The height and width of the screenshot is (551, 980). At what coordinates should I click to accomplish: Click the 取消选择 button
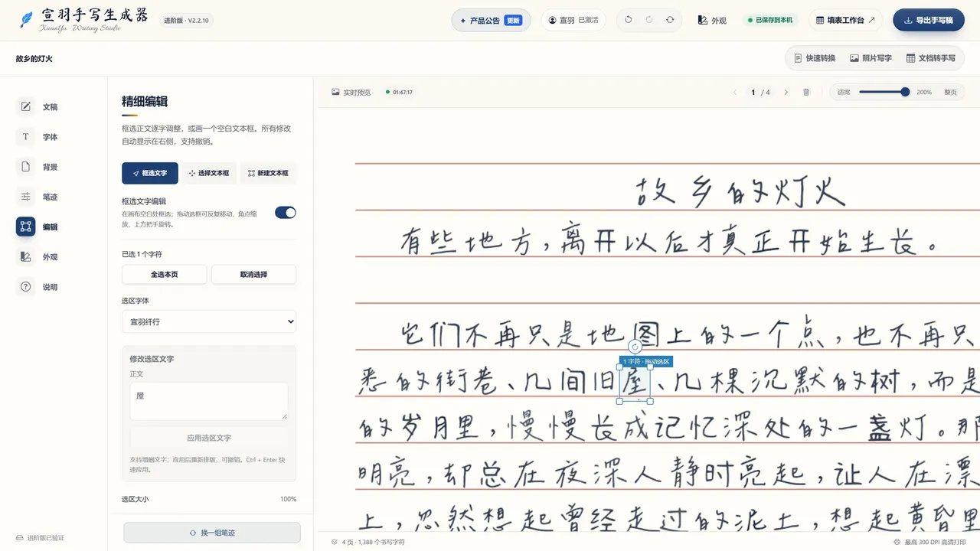[254, 275]
